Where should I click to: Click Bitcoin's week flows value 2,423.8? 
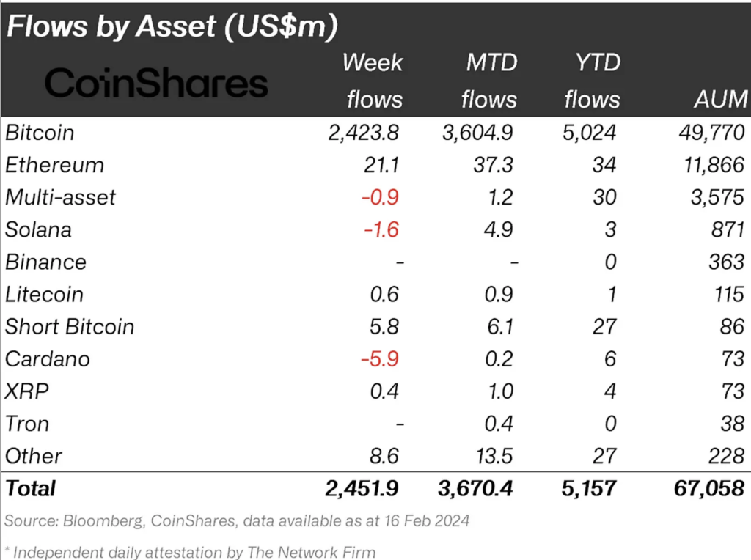coord(364,133)
